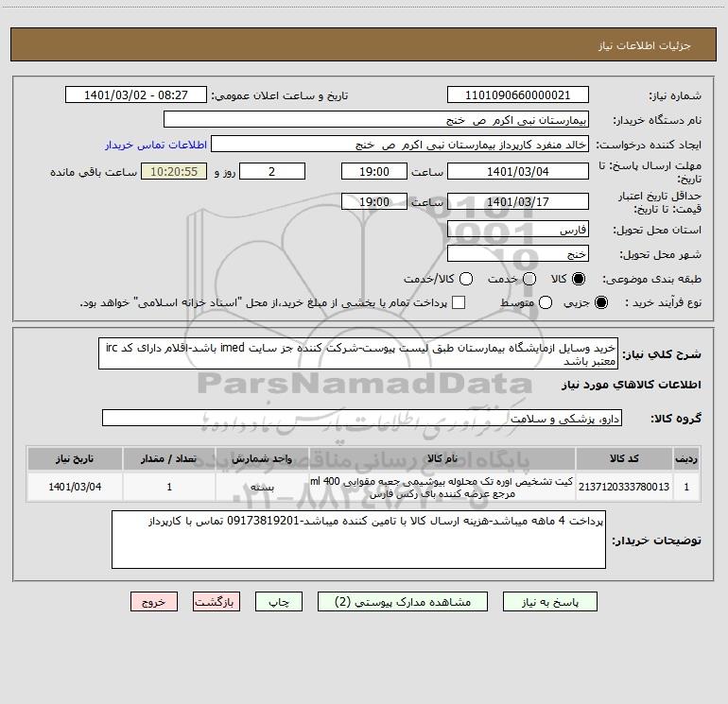Viewport: 728px width, 704px height.
Task: Click the price validity date 1401/03/17 field
Action: 518,201
